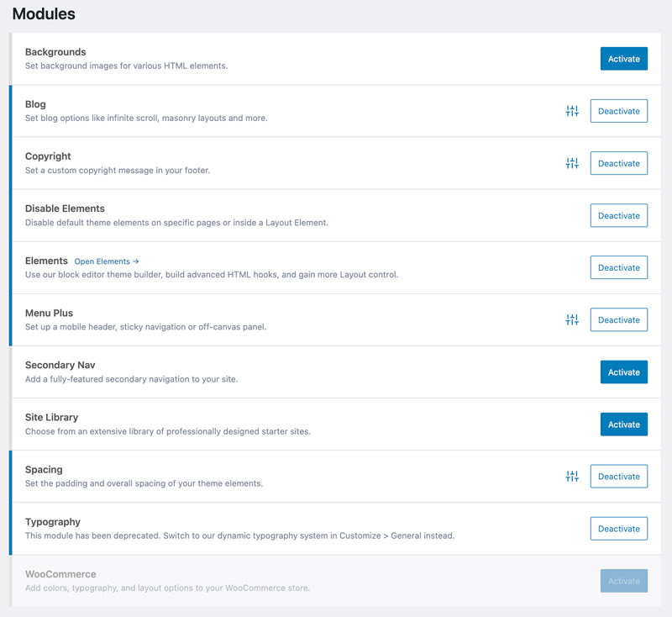The width and height of the screenshot is (672, 617).
Task: Click the Typography deprecation notice text
Action: [239, 535]
